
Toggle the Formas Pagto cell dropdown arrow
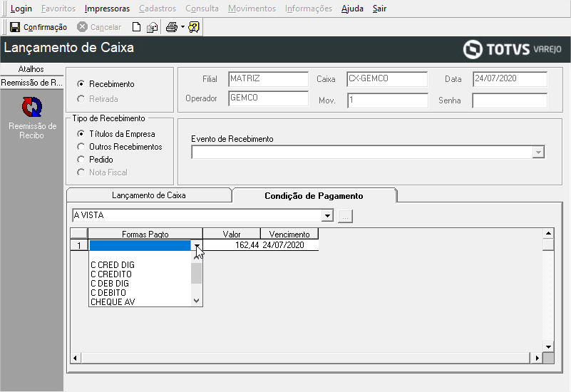coord(197,246)
